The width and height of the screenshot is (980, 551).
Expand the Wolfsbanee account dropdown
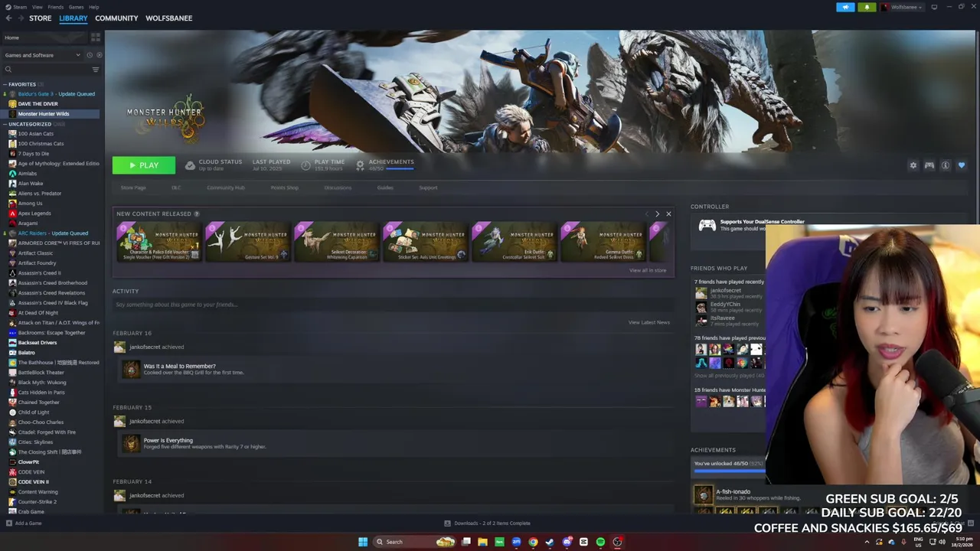901,7
